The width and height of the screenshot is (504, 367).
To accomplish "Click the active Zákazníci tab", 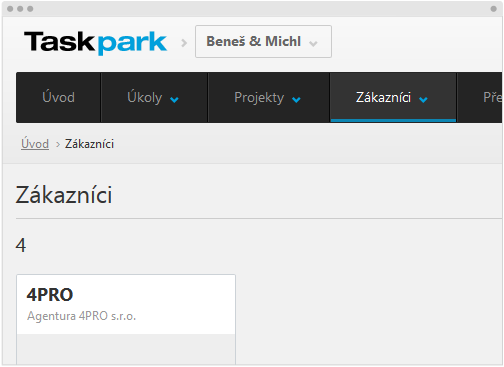I will coord(393,97).
